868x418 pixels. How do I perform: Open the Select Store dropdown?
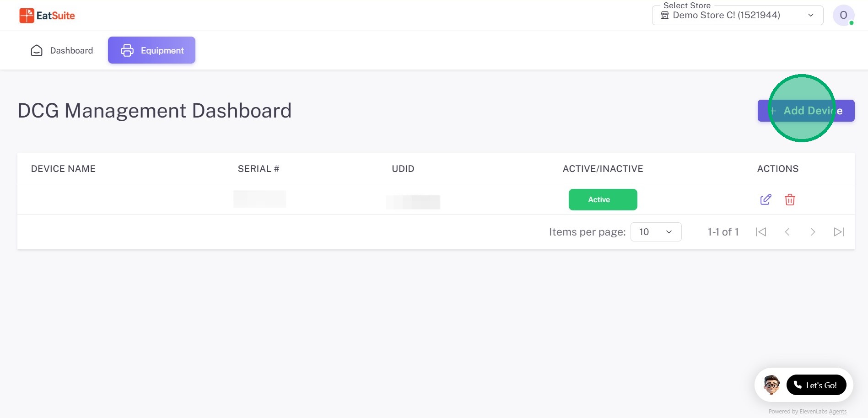tap(737, 16)
